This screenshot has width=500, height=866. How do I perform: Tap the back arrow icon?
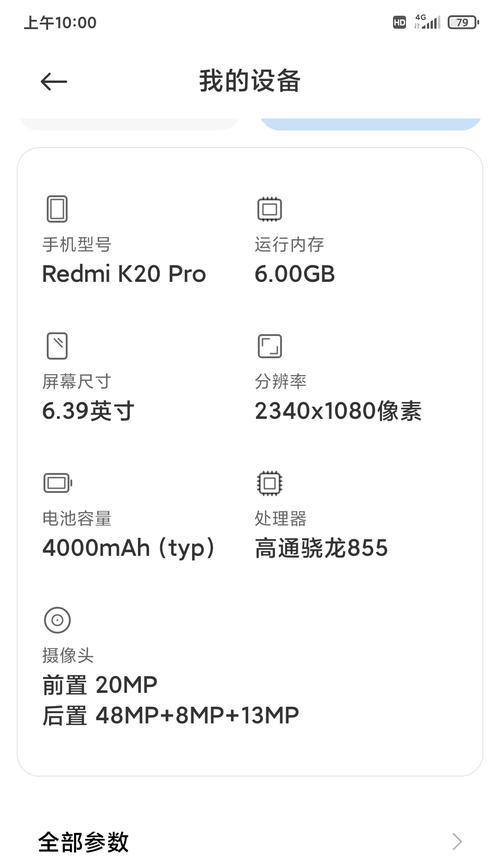[x=54, y=82]
